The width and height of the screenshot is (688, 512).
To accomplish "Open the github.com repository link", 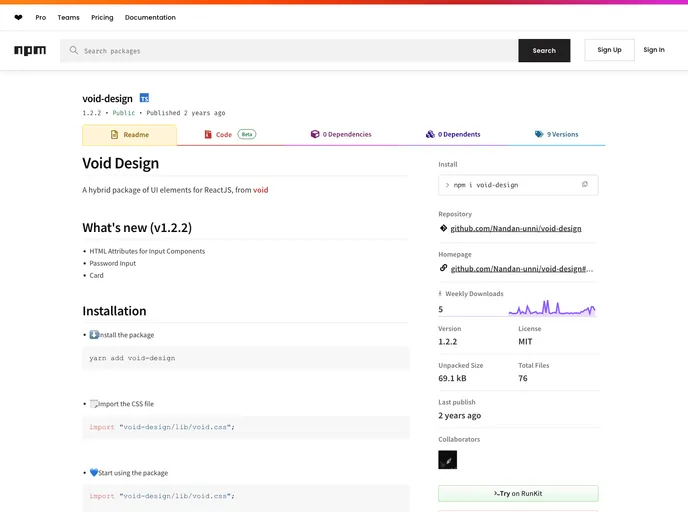I will (x=516, y=229).
